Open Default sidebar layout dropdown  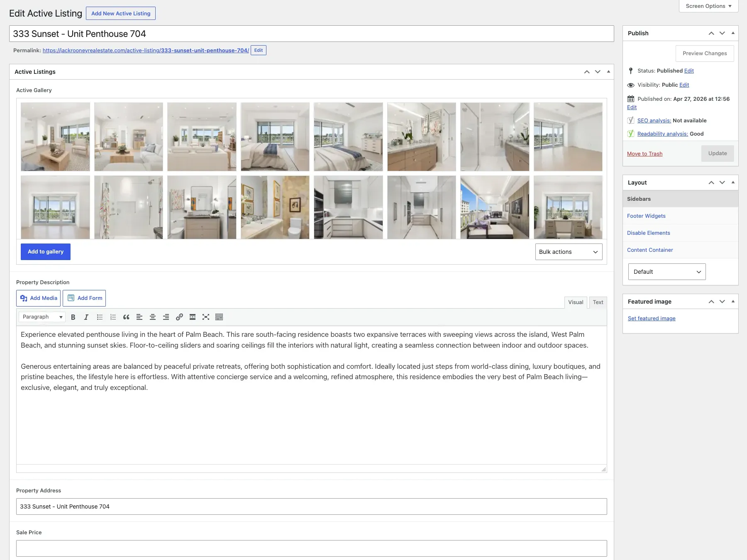667,272
